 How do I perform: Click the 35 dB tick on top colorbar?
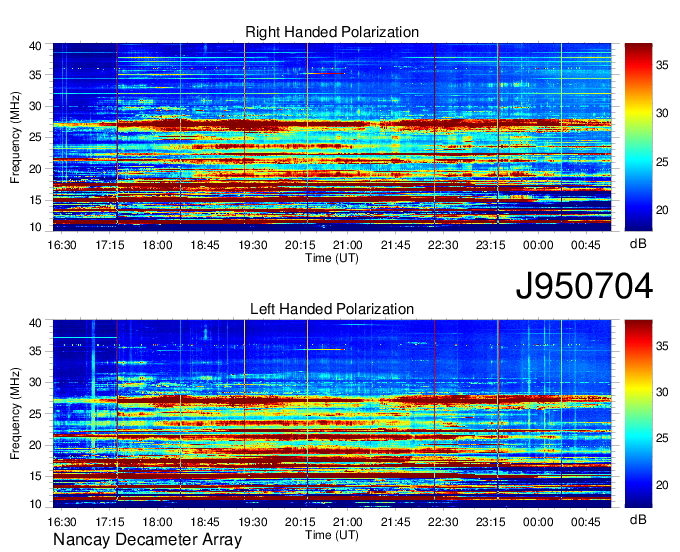[662, 65]
